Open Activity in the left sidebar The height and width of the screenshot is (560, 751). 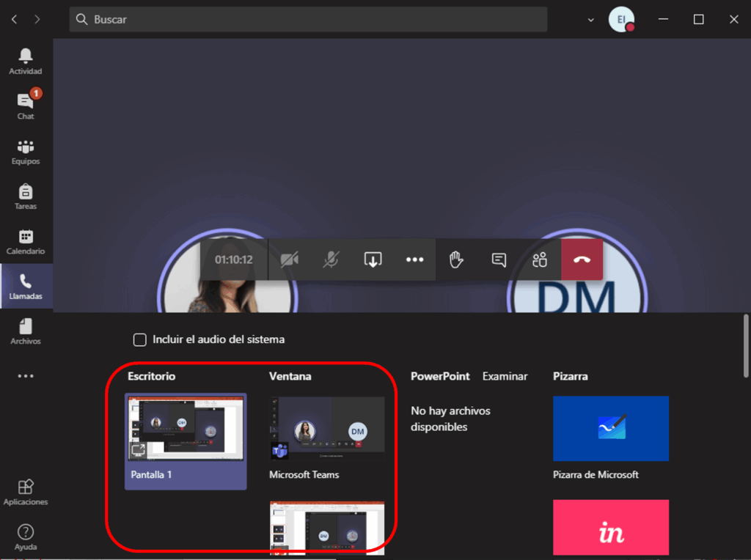click(26, 62)
